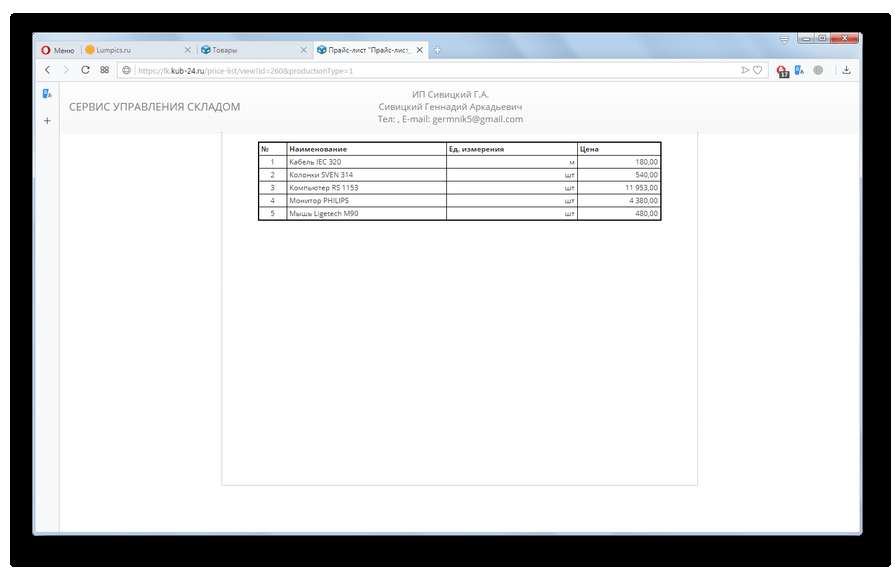
Task: Click the Наименование column header
Action: [x=366, y=149]
